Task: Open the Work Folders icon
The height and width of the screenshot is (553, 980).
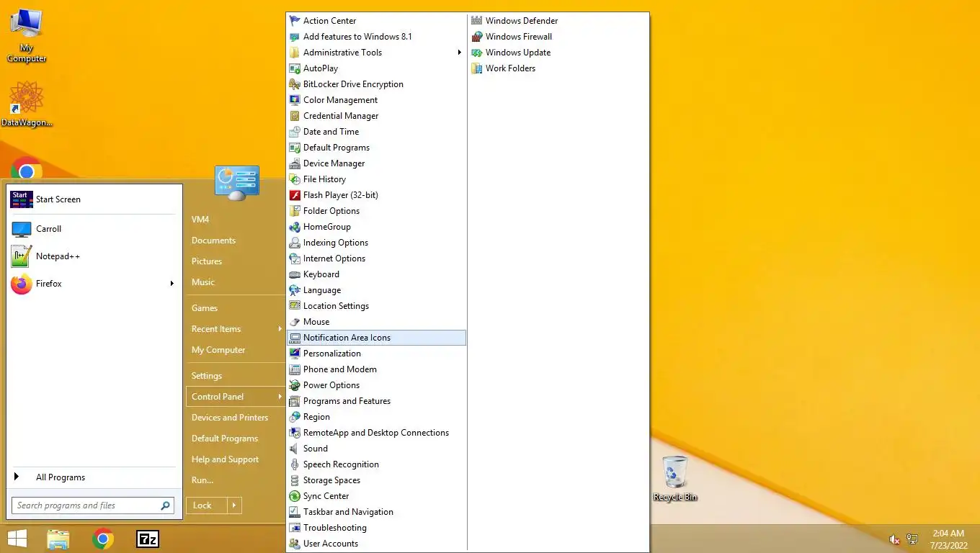Action: coord(477,68)
